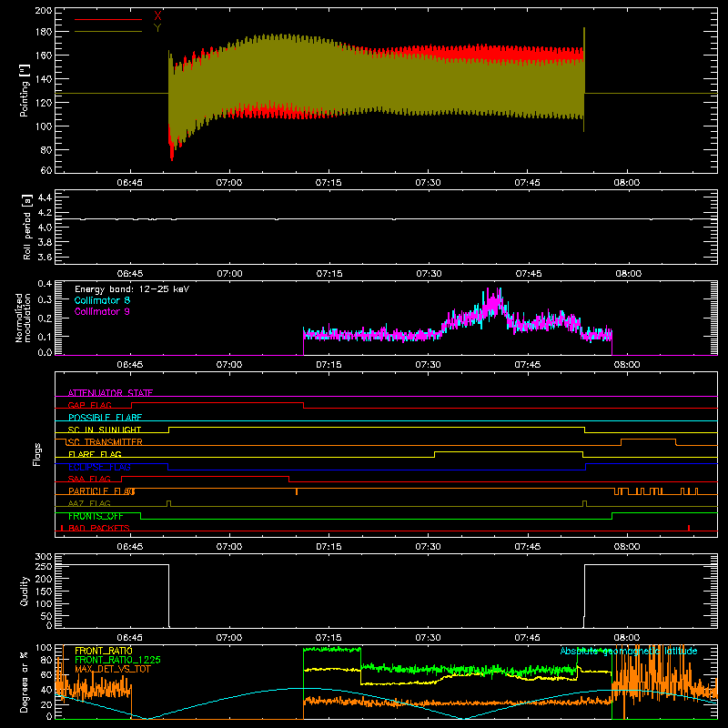Click the Flags panel axis title

tap(36, 454)
